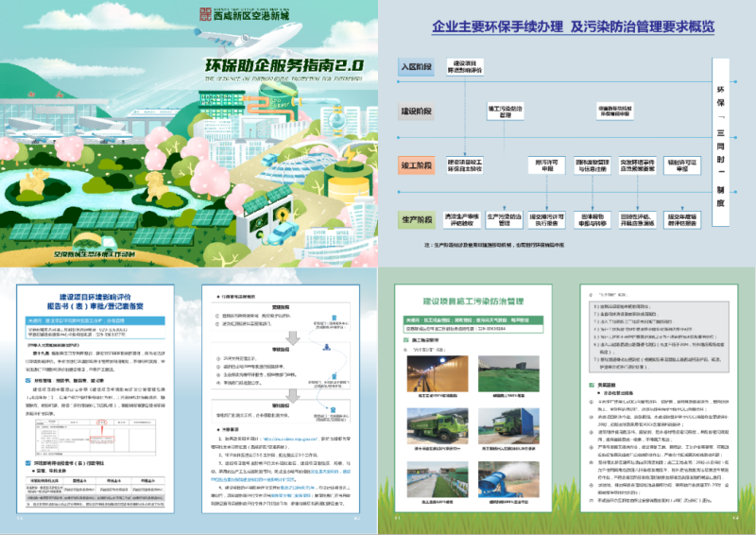756x535 pixels.
Task: Select the 建设阶段 stage label
Action: pyautogui.click(x=416, y=112)
